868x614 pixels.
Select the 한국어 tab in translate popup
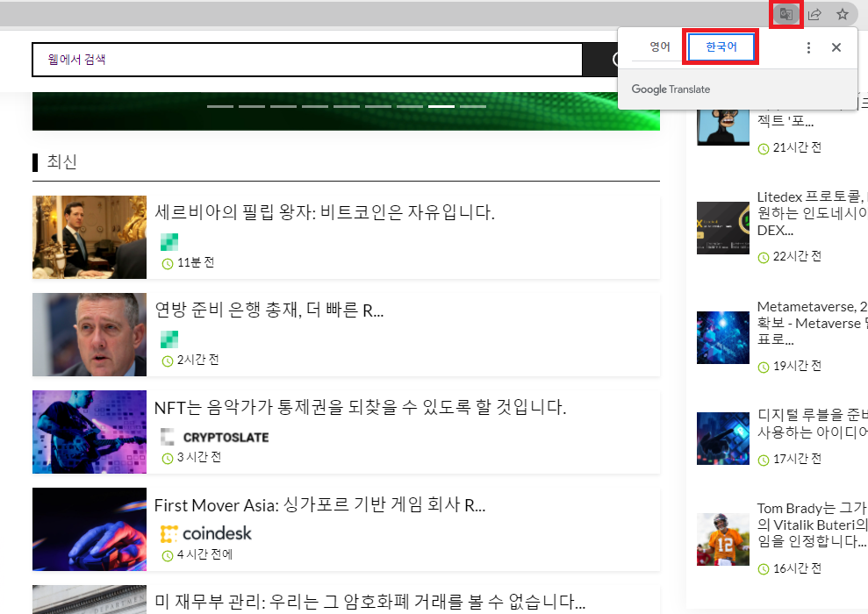[721, 47]
